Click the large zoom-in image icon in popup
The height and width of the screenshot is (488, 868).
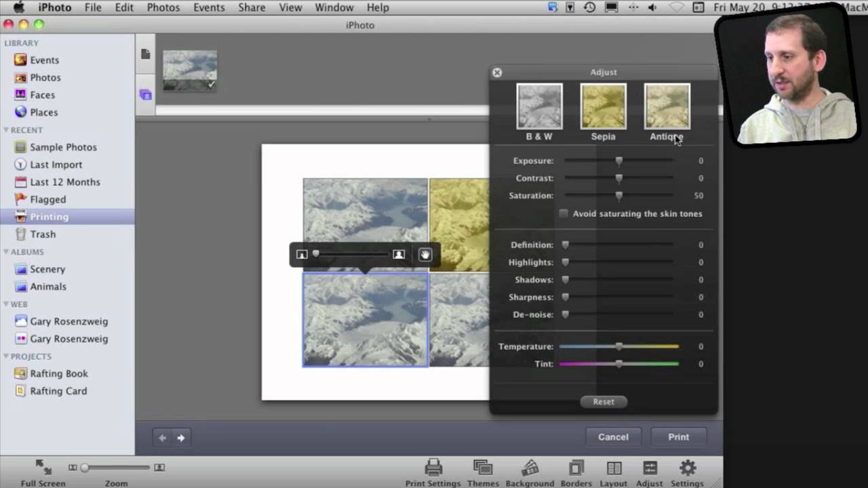tap(399, 254)
